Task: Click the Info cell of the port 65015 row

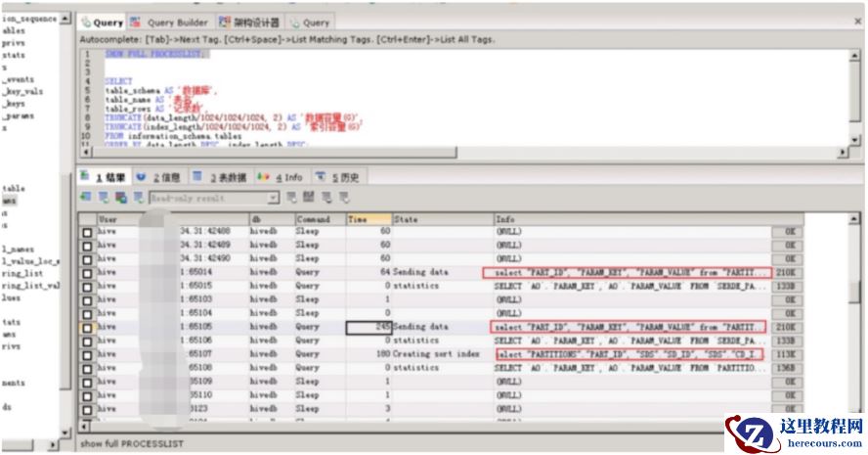Action: [631, 286]
